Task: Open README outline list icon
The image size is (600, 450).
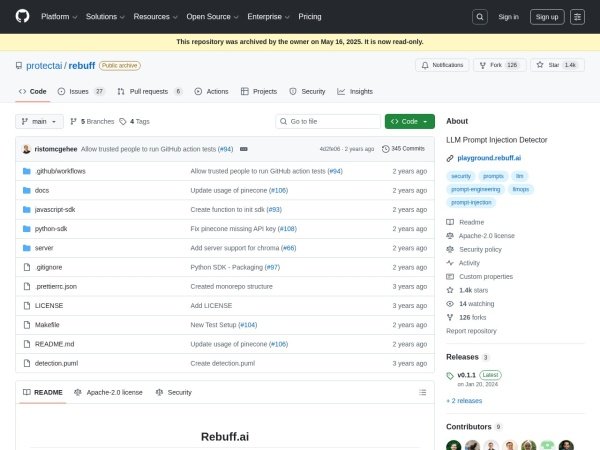Action: point(422,392)
